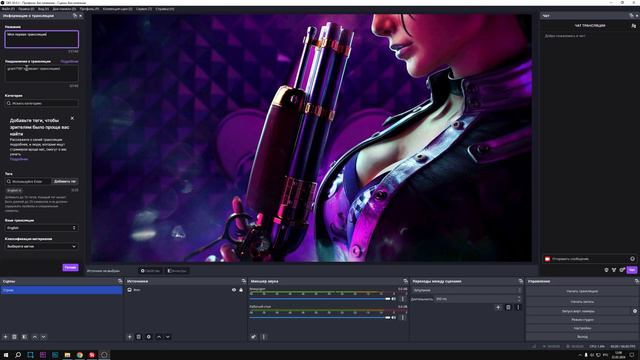Open the View menu
The width and height of the screenshot is (640, 360).
coord(43,9)
